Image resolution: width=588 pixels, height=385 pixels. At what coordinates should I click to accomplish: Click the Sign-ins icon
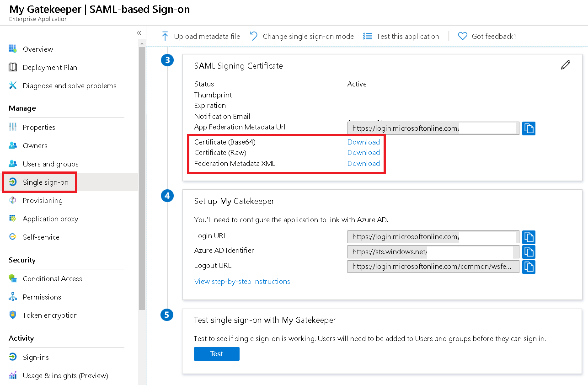[13, 357]
